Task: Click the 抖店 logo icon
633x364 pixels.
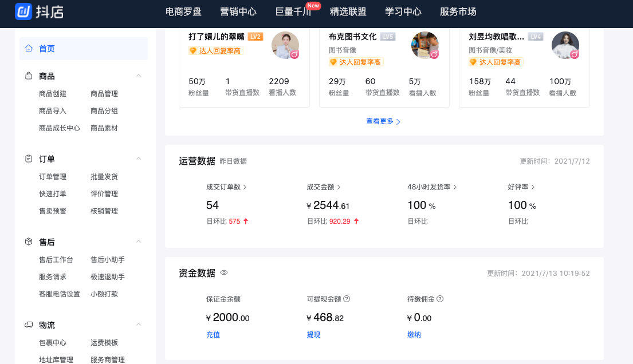Action: click(x=24, y=11)
